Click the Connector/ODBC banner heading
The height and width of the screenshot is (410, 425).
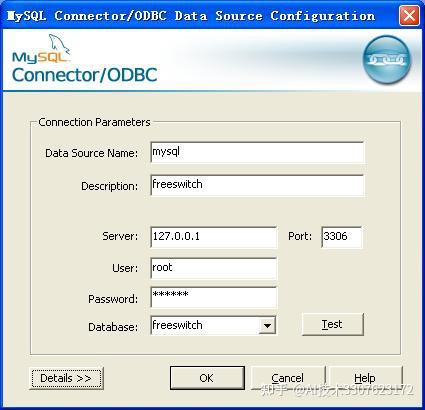(85, 75)
